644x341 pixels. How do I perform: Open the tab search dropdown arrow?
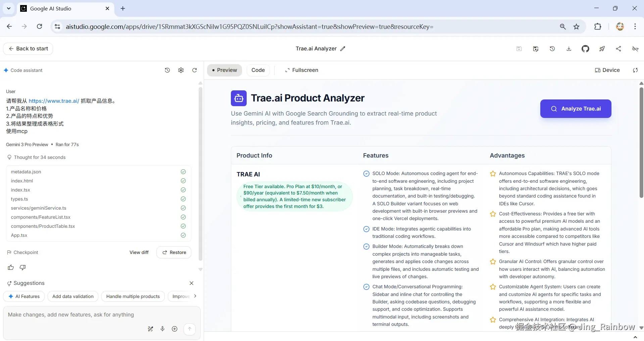pos(9,8)
